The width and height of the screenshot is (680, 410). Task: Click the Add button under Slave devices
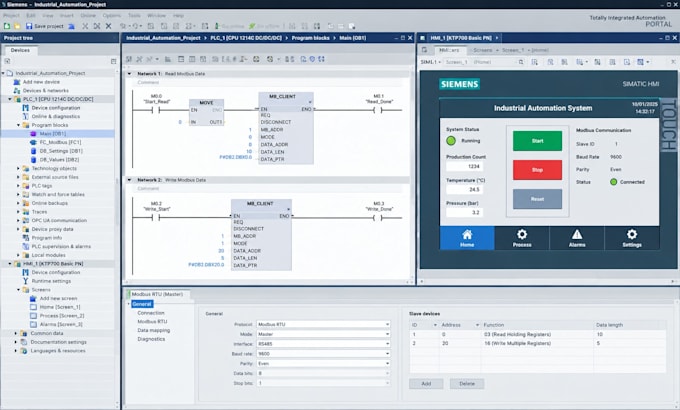pos(426,384)
